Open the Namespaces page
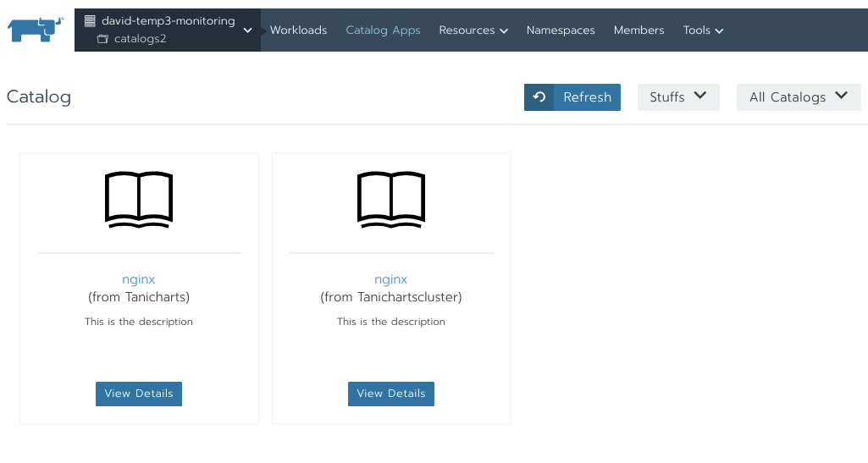The width and height of the screenshot is (868, 463). pos(561,30)
